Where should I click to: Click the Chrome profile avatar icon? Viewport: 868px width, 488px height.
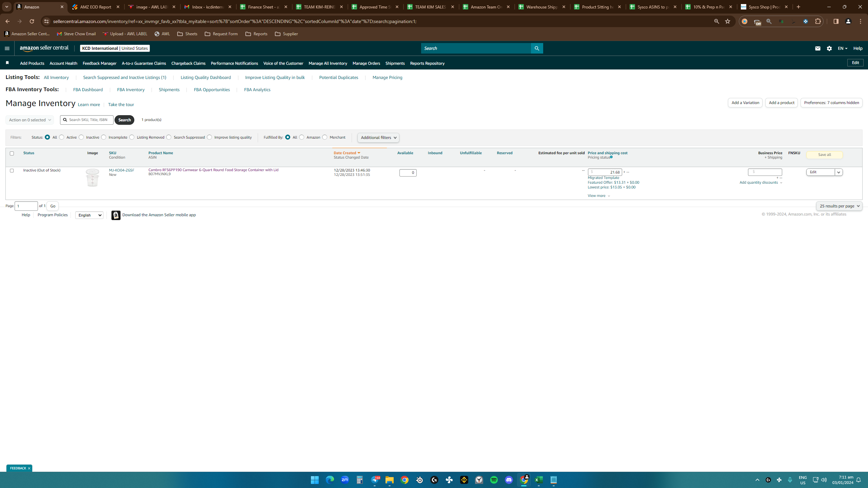coord(848,21)
